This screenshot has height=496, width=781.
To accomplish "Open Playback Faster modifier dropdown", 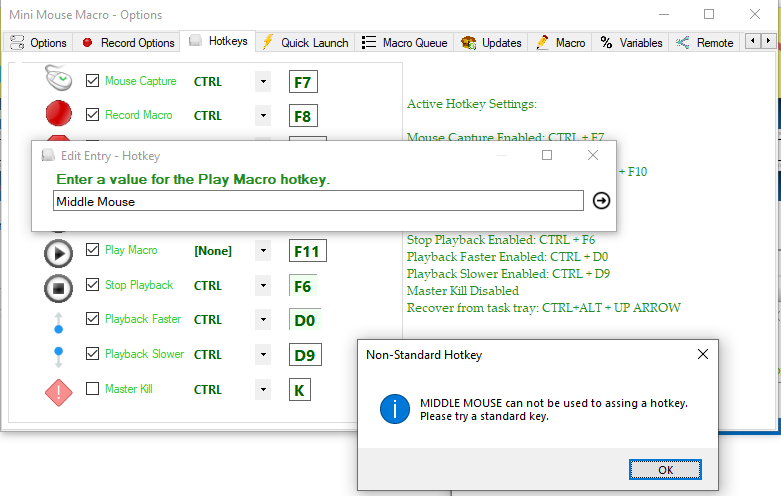I will point(263,320).
